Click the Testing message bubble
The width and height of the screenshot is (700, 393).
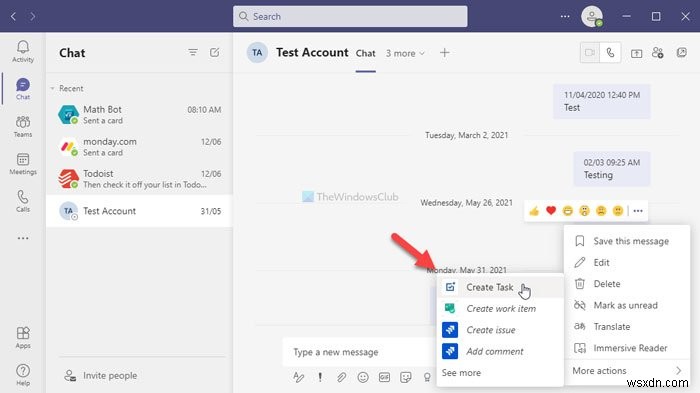612,169
